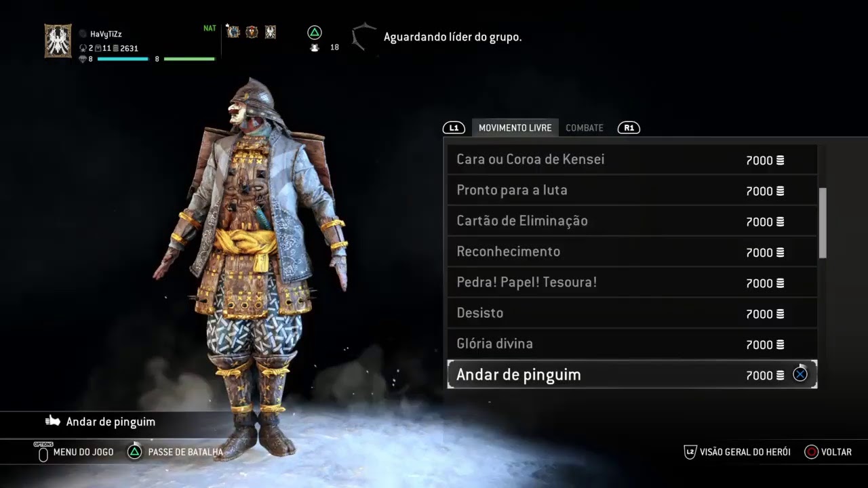Click the circle icon beside Voltar

(x=811, y=451)
